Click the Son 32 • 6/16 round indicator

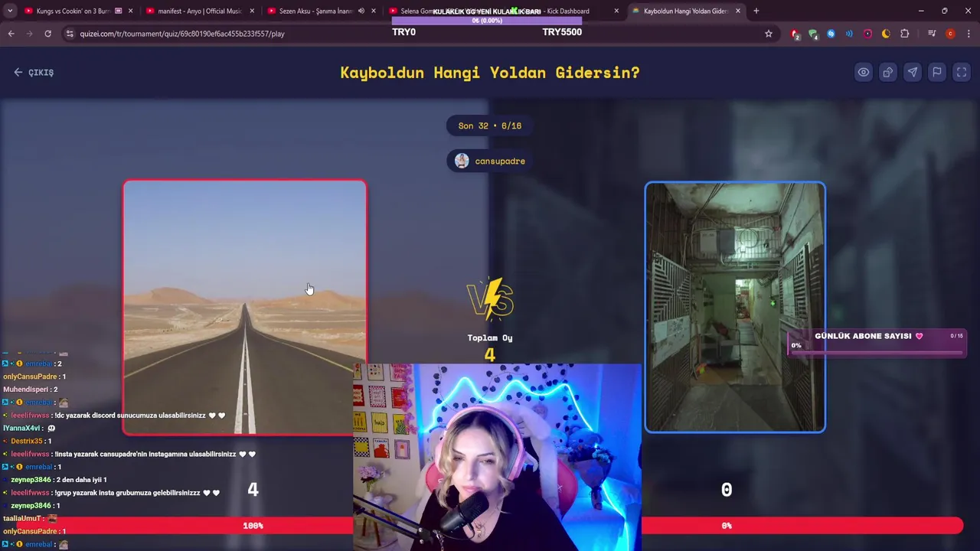coord(490,126)
